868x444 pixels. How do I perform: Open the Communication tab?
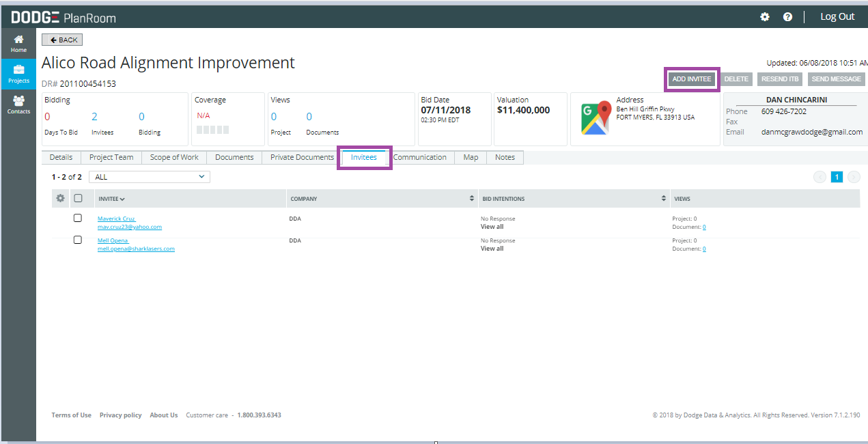(x=419, y=157)
